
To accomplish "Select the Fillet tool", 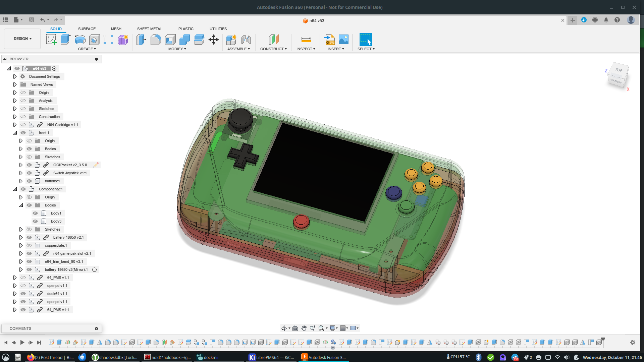I will tap(156, 40).
